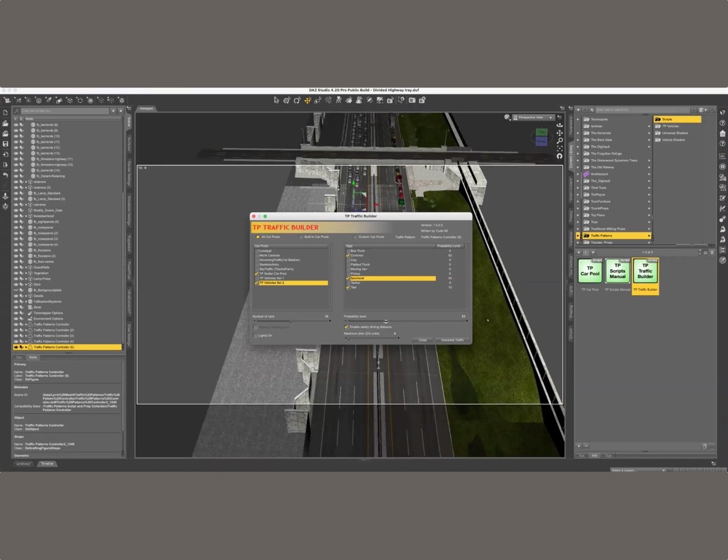Select the Custom Car Pools radio button
The height and width of the screenshot is (560, 728).
click(x=355, y=237)
